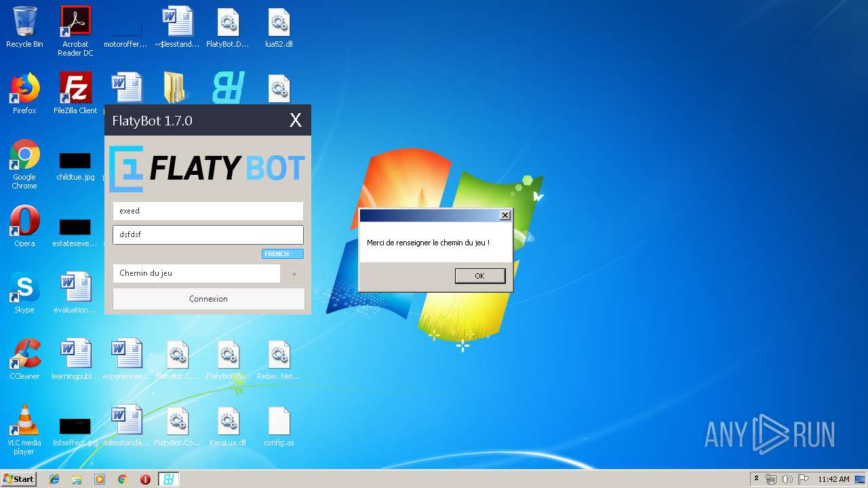This screenshot has height=488, width=868.
Task: Select the lua52.dll file icon
Action: click(x=279, y=27)
